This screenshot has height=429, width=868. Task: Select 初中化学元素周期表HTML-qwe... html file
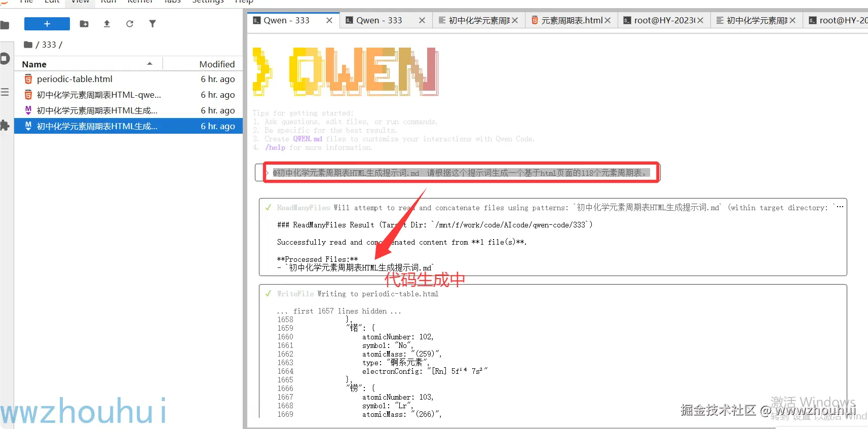point(129,95)
